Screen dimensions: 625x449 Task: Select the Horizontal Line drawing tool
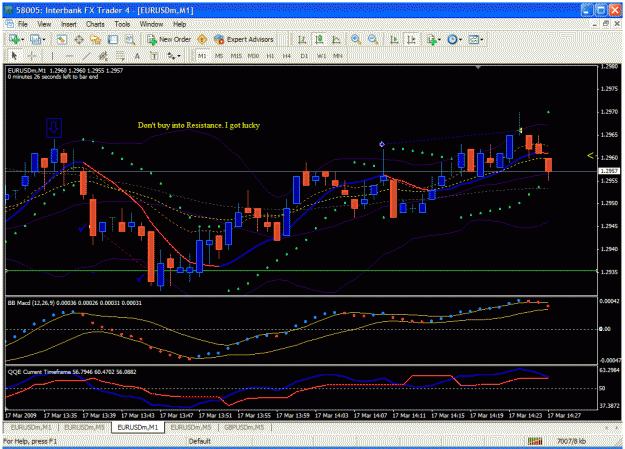point(69,56)
